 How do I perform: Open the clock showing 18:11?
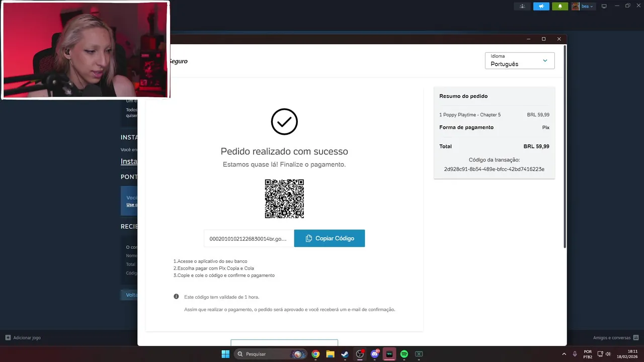(x=628, y=354)
